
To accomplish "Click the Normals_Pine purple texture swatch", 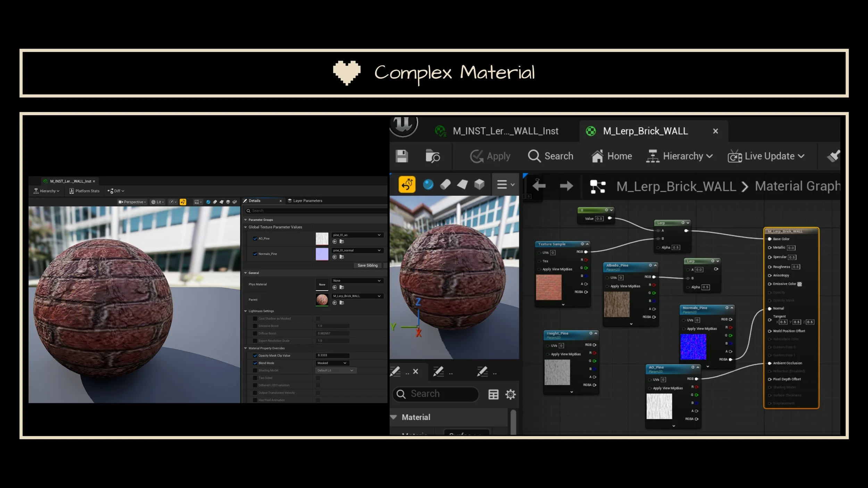I will (322, 254).
